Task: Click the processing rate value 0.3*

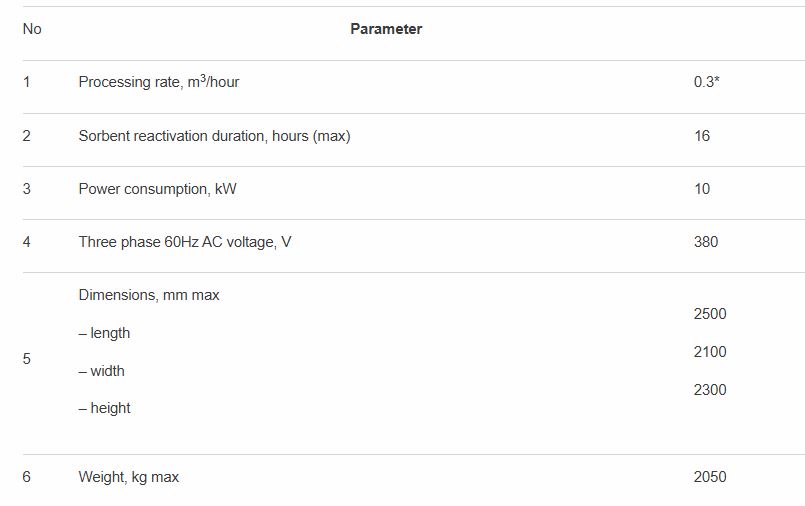Action: click(706, 82)
